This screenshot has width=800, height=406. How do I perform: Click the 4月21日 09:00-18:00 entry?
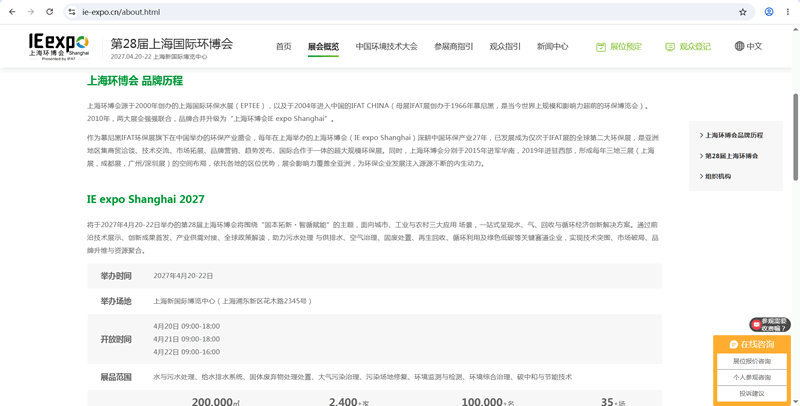[187, 339]
